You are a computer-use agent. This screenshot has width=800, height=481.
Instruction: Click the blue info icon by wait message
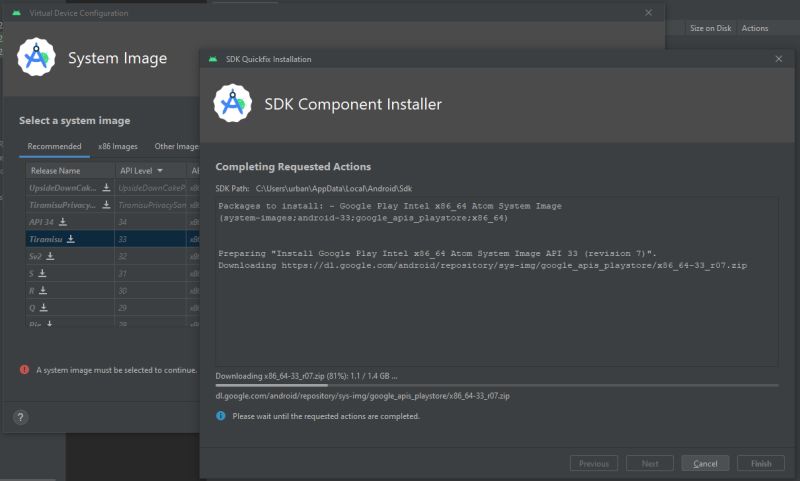pyautogui.click(x=221, y=416)
